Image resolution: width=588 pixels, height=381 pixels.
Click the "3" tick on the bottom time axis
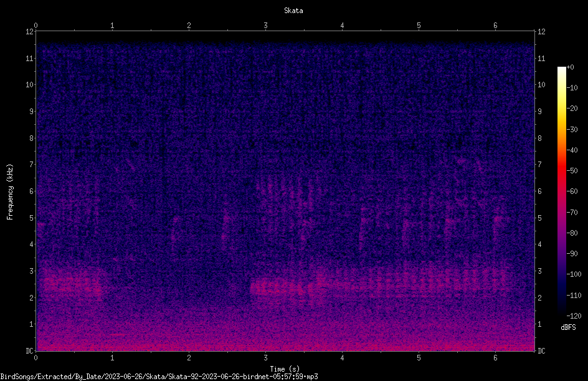265,358
